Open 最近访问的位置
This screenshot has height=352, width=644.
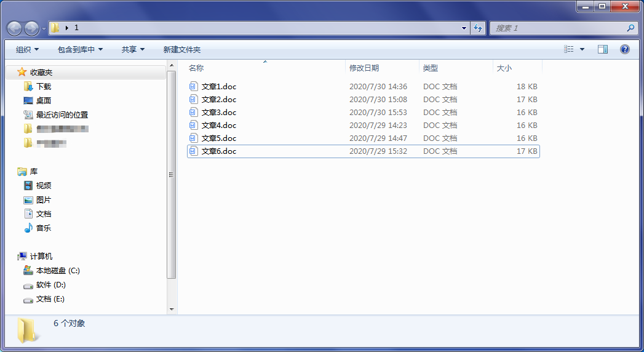(62, 115)
